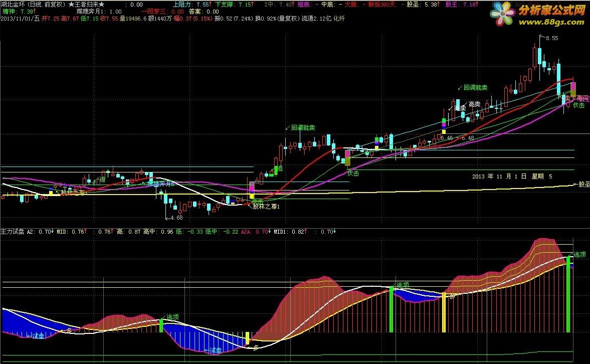Click the MID: 0.76 value

[x=72, y=232]
